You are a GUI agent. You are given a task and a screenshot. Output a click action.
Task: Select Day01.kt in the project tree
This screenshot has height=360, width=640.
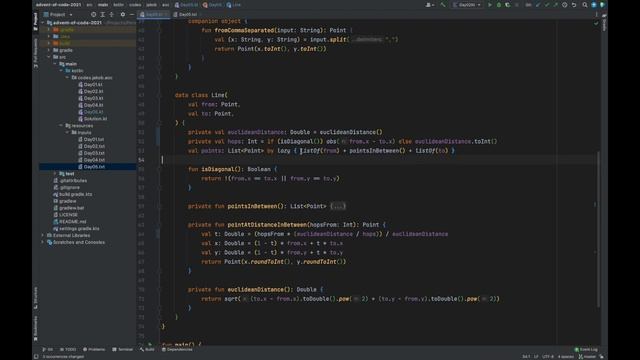(x=93, y=84)
